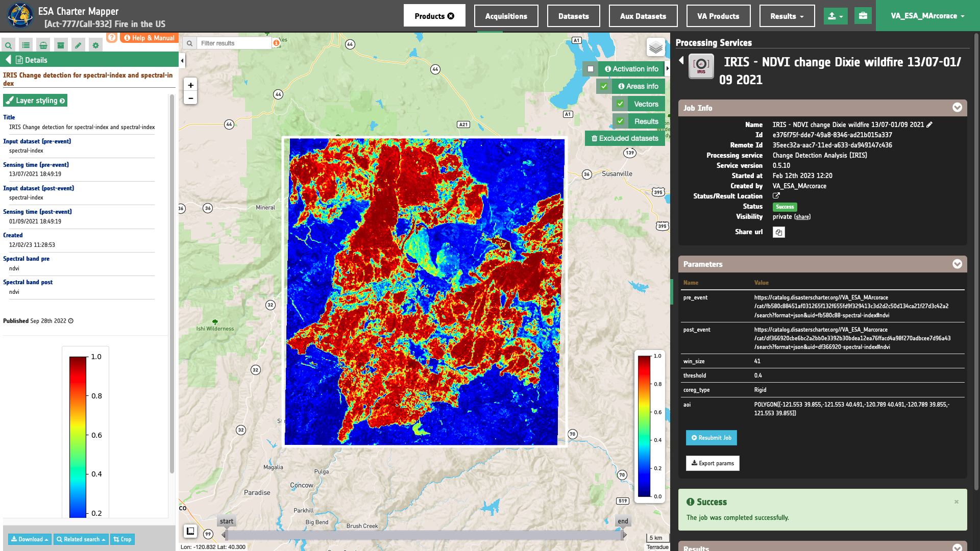Dismiss the Success notification
Image resolution: width=980 pixels, height=551 pixels.
[x=957, y=502]
